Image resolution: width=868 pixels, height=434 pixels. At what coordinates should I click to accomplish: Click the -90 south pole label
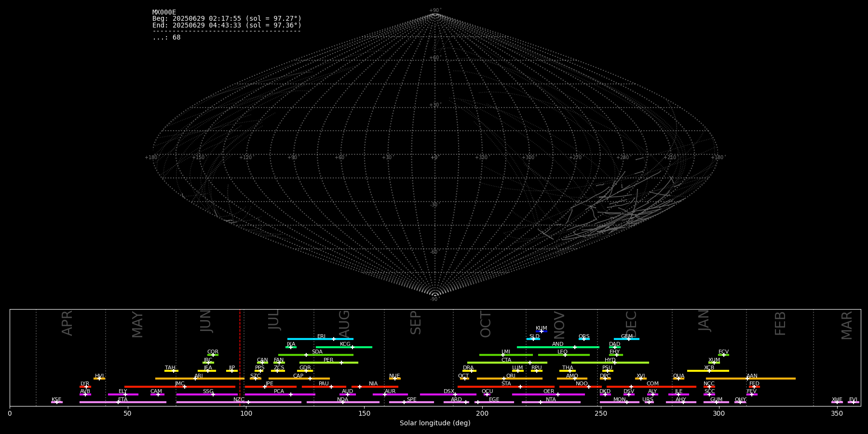point(434,299)
